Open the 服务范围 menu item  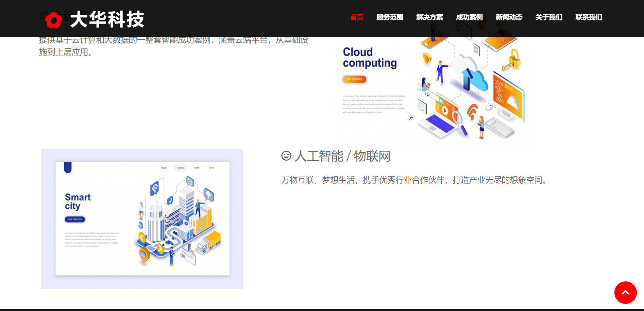click(390, 17)
